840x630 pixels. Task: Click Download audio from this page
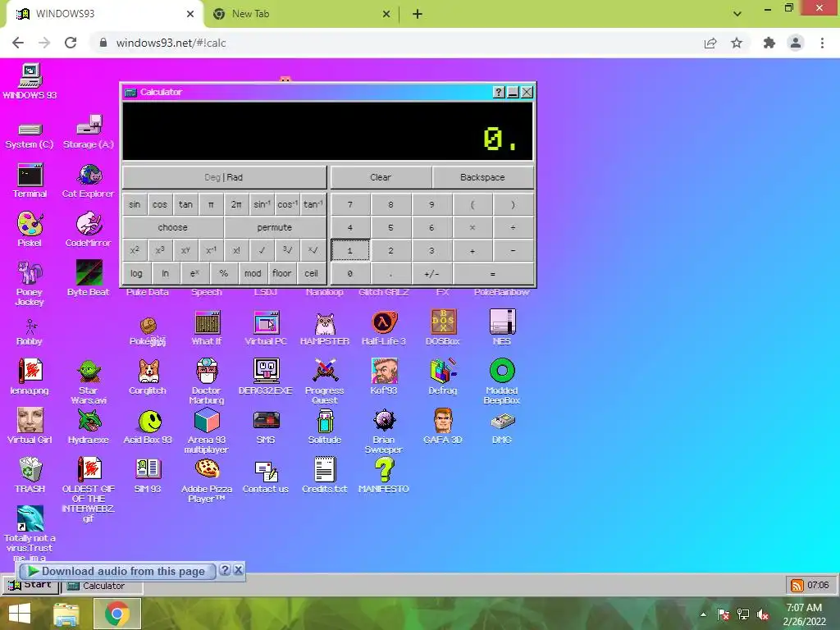(116, 571)
